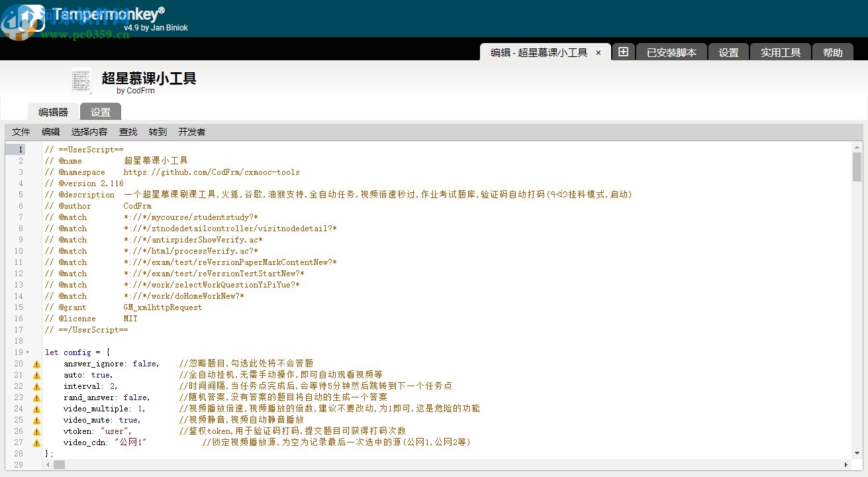Place cursor on '// ==UserScript==' line

tap(84, 150)
